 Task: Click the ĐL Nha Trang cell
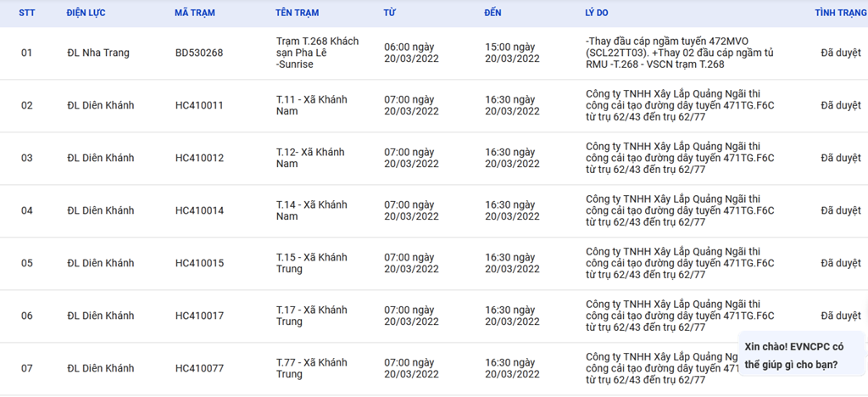[98, 53]
